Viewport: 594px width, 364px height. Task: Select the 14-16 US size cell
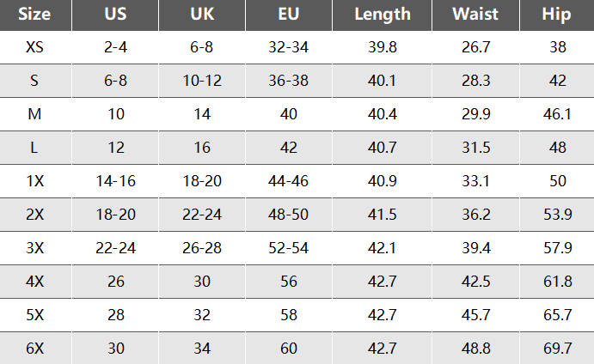click(x=115, y=181)
